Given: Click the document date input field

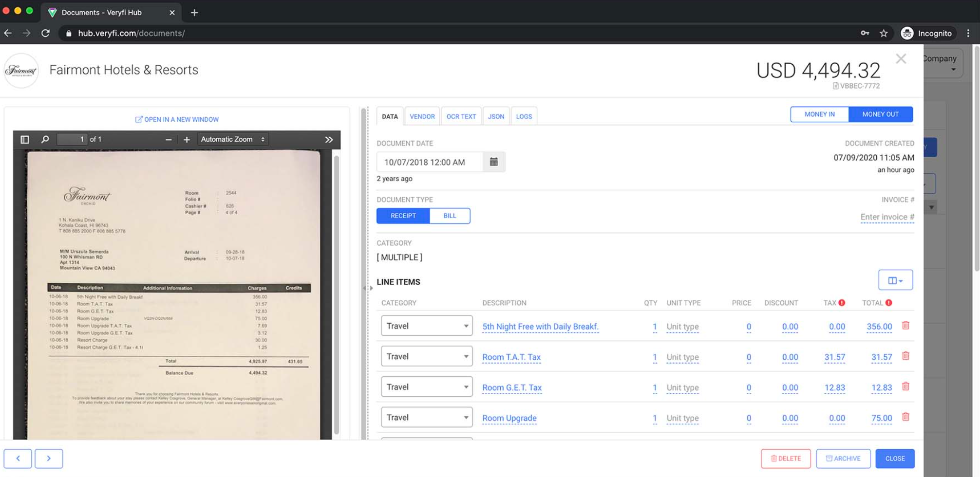Looking at the screenshot, I should click(430, 162).
